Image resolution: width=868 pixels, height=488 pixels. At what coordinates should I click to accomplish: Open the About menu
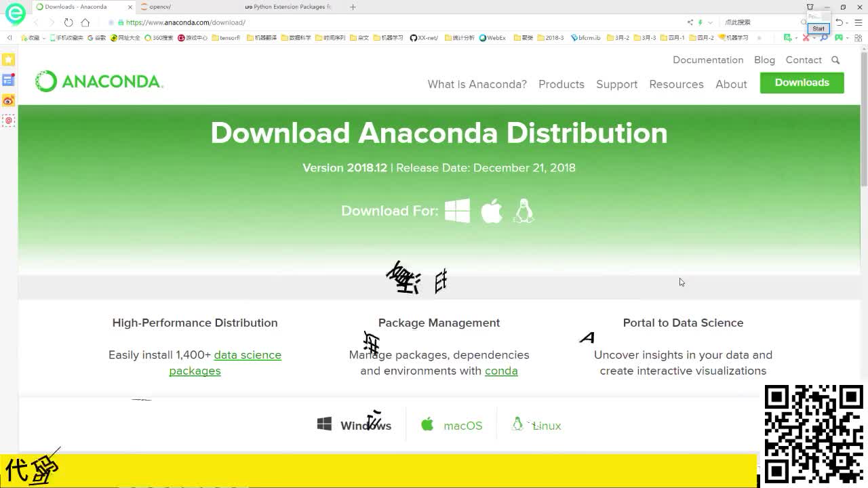[x=731, y=84]
